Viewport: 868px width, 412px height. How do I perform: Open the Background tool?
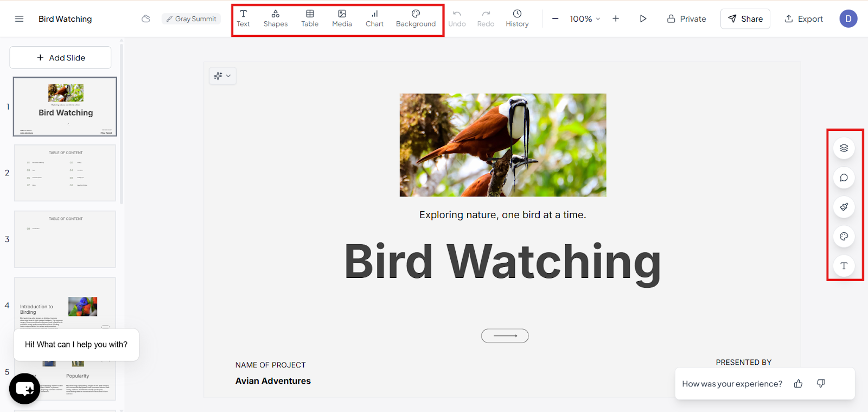(x=416, y=18)
